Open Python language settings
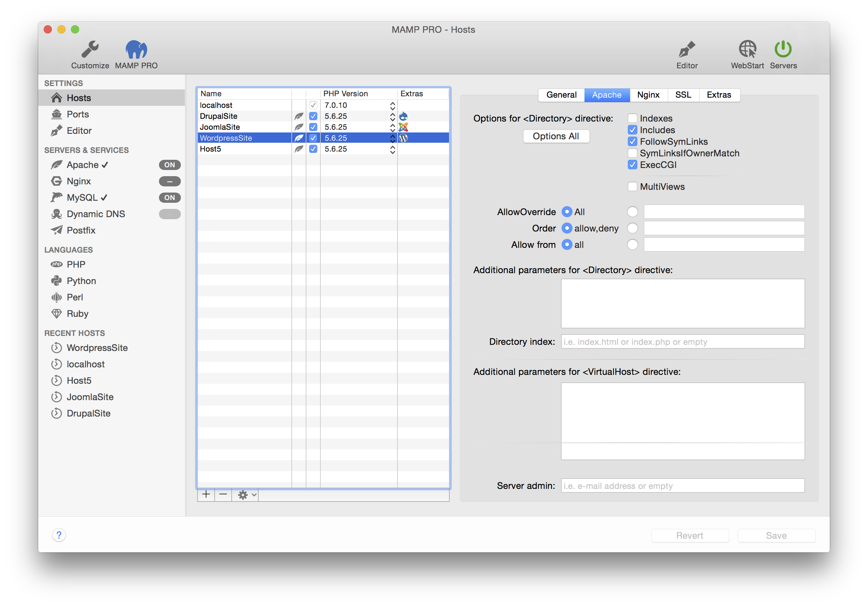 pos(74,281)
